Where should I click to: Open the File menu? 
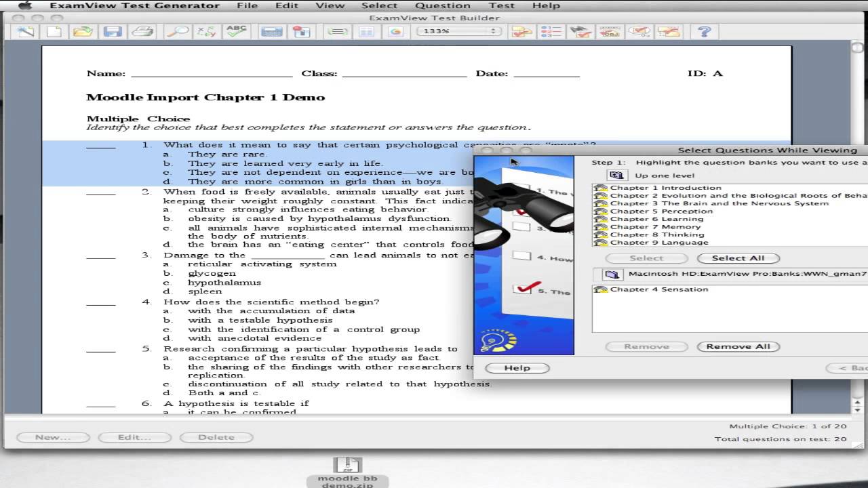pyautogui.click(x=247, y=5)
